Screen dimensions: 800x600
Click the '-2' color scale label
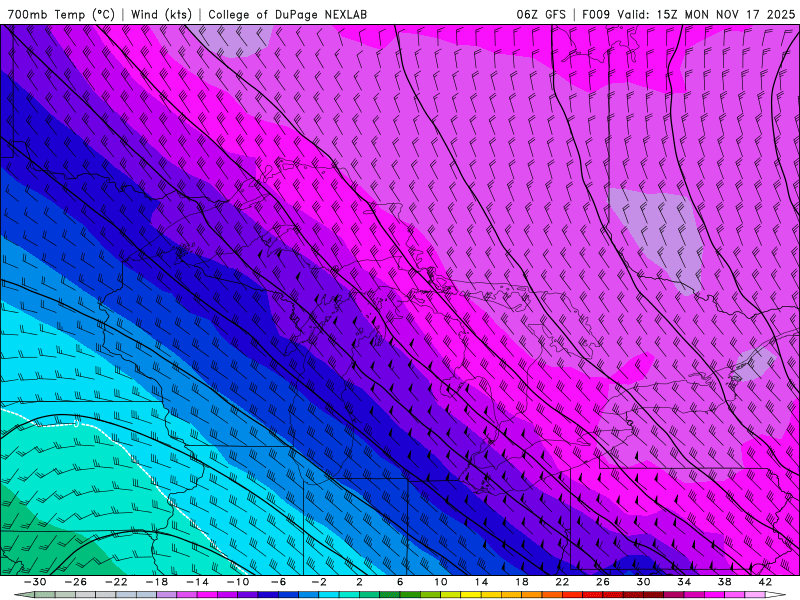(x=319, y=582)
